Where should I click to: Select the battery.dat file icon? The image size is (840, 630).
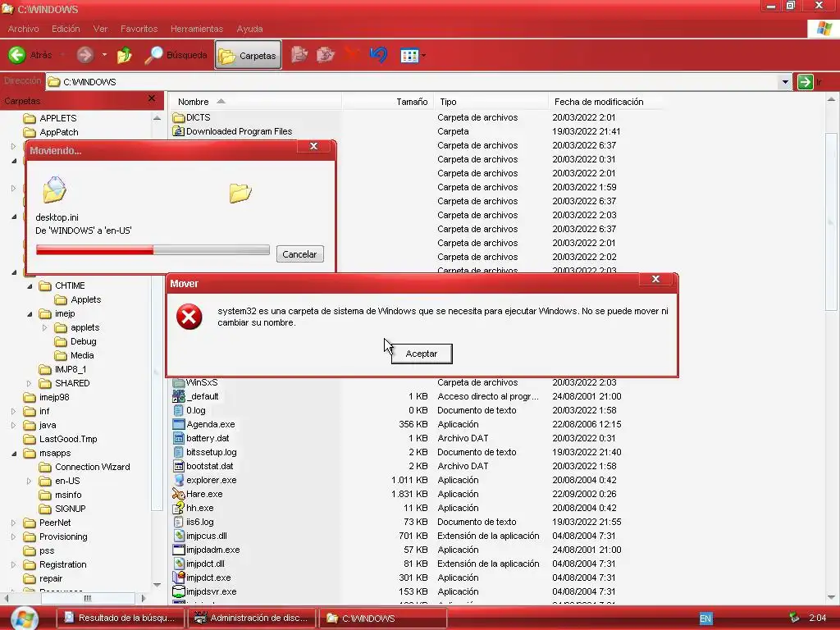(178, 438)
